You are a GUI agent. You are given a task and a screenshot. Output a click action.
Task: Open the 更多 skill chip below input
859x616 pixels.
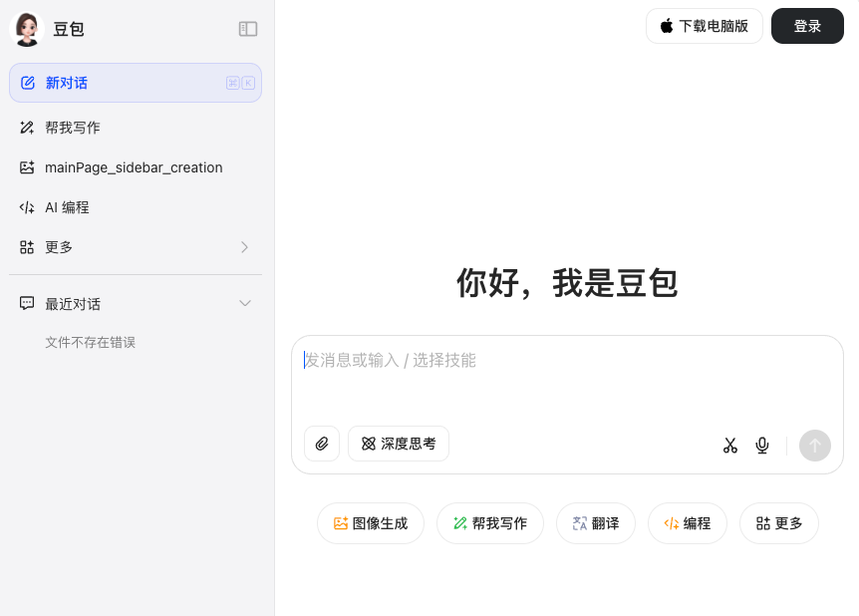pyautogui.click(x=779, y=523)
